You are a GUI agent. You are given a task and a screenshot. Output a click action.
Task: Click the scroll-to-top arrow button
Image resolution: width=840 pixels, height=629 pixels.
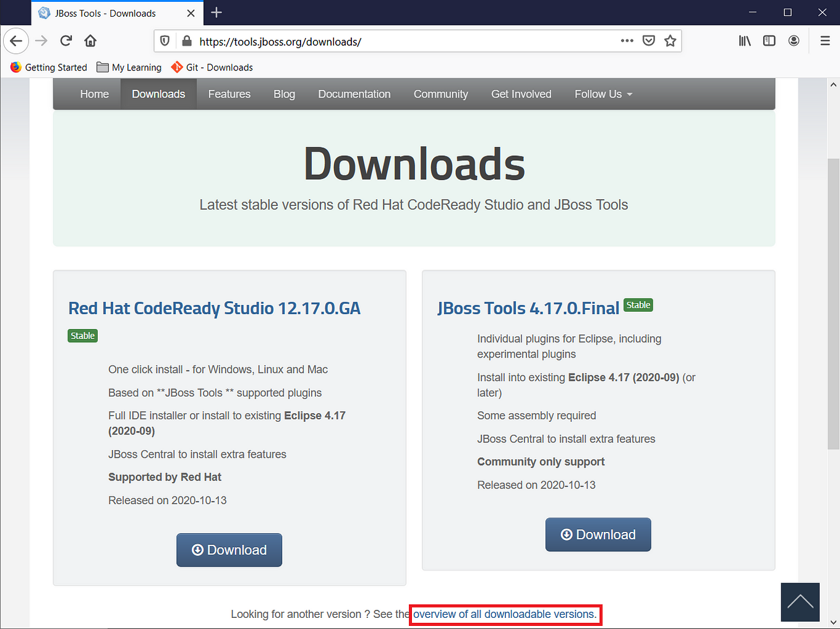pos(800,602)
